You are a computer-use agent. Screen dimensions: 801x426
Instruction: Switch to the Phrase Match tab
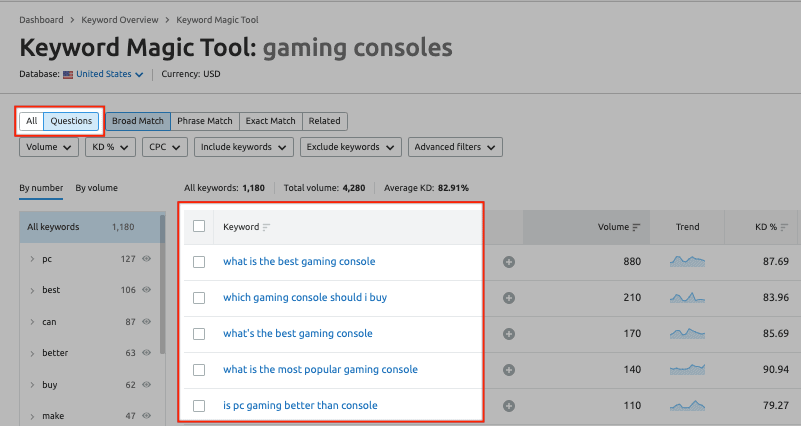204,121
